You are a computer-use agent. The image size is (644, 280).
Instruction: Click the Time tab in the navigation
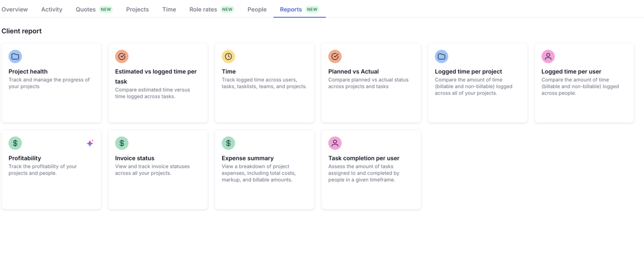(x=169, y=9)
